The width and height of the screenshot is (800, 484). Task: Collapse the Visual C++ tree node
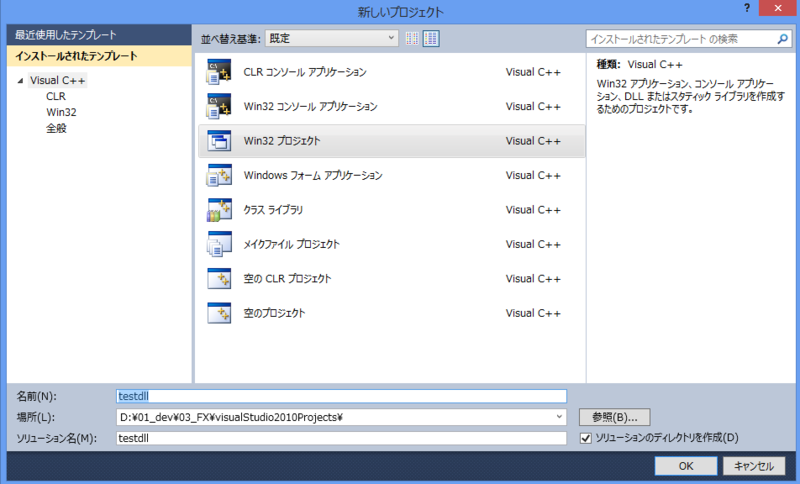(20, 81)
